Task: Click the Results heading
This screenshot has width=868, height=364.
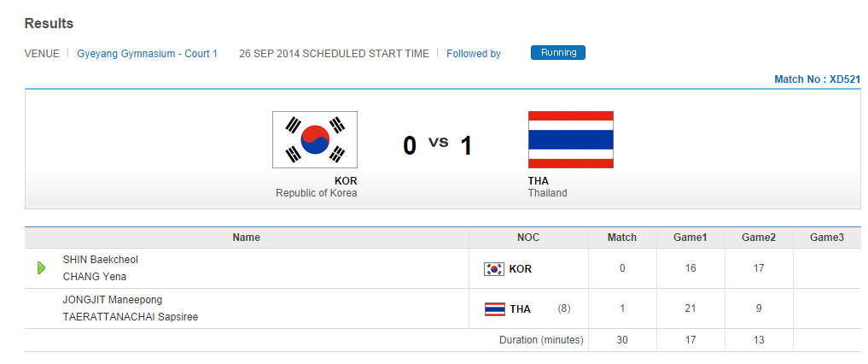Action: pyautogui.click(x=49, y=23)
